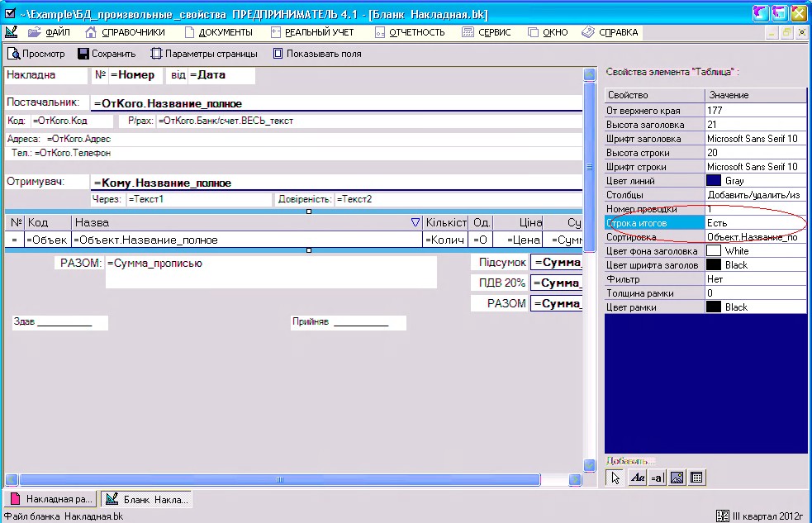Open the Назва column dropdown triangle
Viewport: 812px width, 523px height.
tap(415, 222)
